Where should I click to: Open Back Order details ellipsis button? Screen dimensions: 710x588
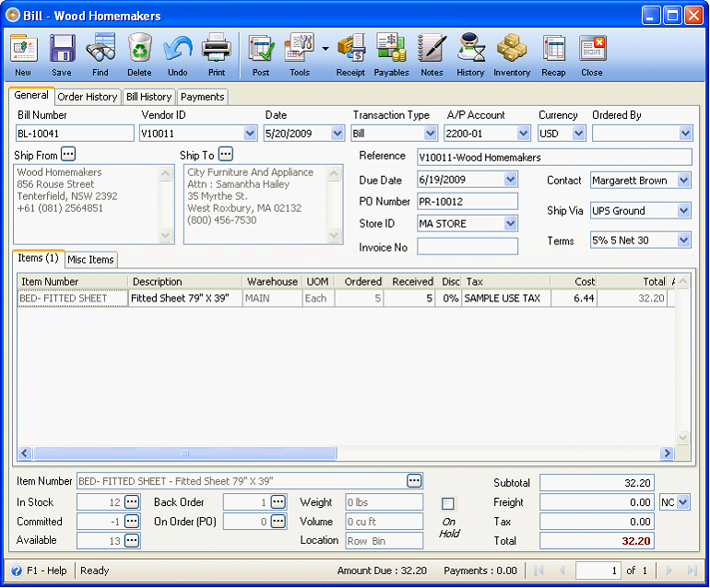(278, 502)
